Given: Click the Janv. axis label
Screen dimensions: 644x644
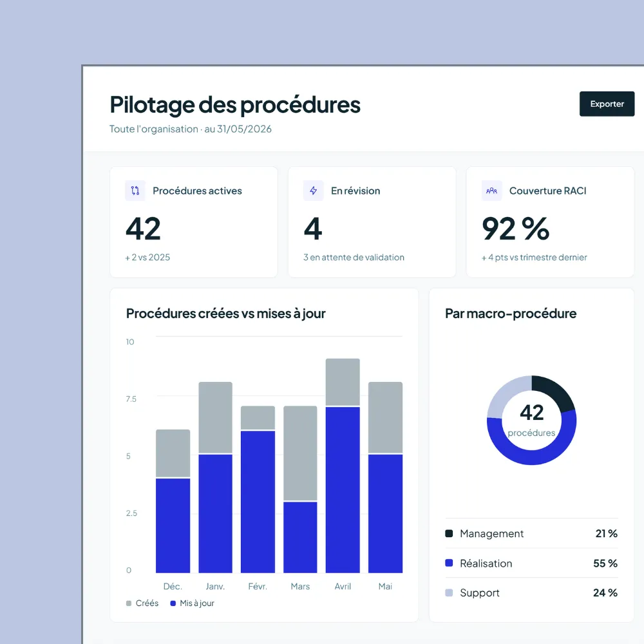Looking at the screenshot, I should tap(215, 586).
